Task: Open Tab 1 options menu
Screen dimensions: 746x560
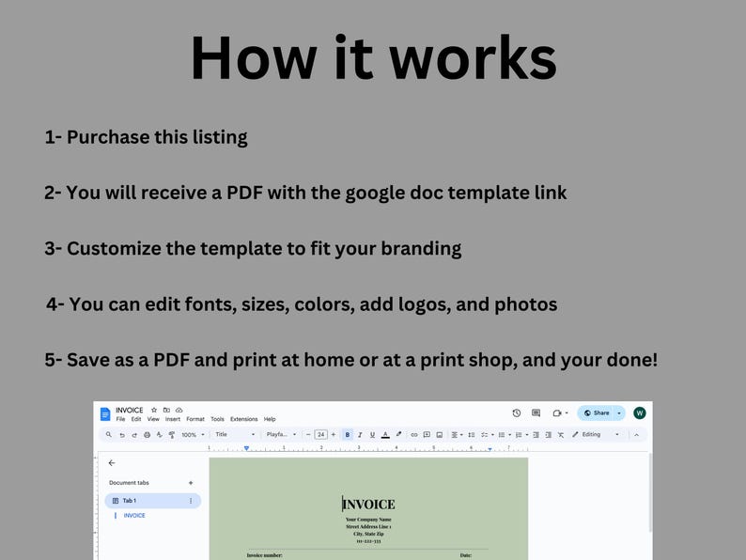Action: pyautogui.click(x=191, y=501)
